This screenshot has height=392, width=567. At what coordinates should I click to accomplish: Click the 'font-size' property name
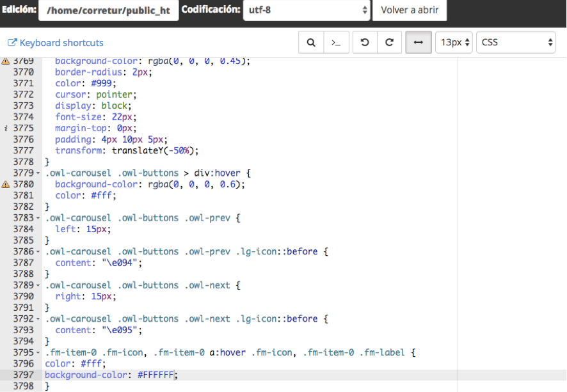[x=78, y=117]
